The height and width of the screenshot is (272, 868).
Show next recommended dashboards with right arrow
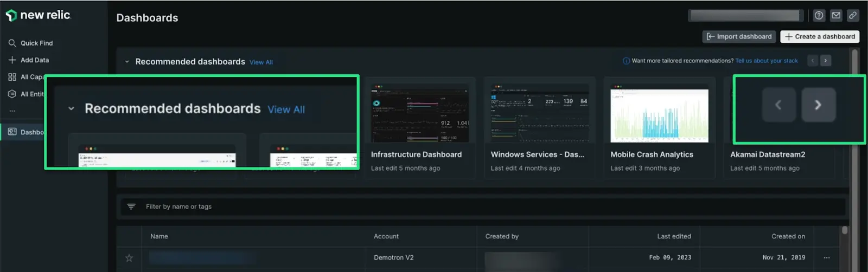click(x=826, y=61)
